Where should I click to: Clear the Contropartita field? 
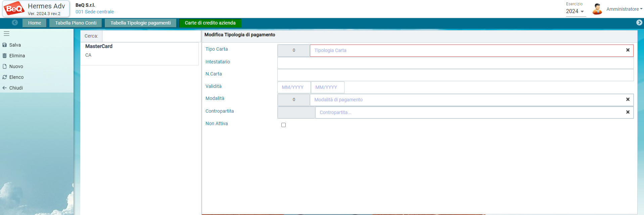[628, 112]
